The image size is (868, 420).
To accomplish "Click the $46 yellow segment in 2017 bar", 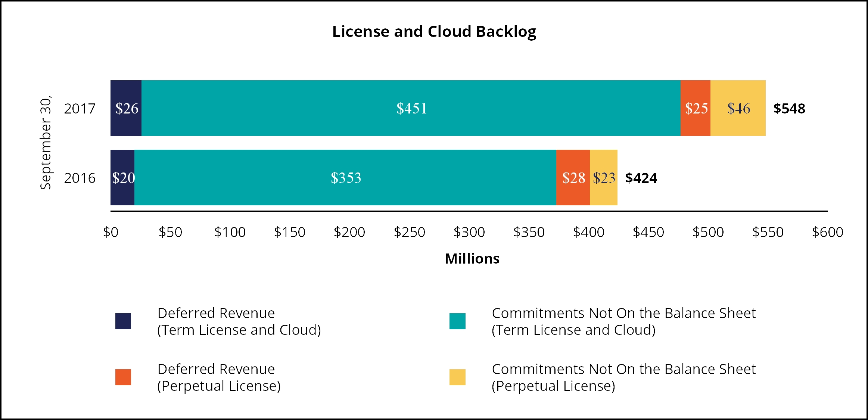I will click(x=738, y=108).
